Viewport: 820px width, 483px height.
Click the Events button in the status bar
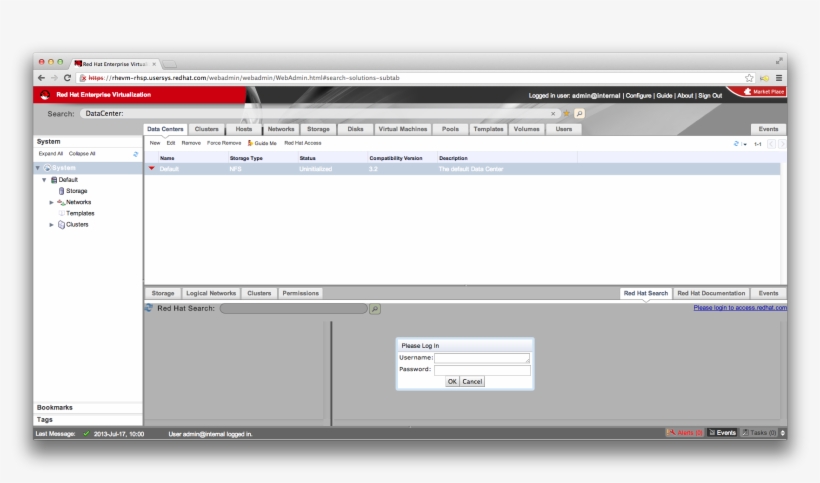click(x=722, y=433)
